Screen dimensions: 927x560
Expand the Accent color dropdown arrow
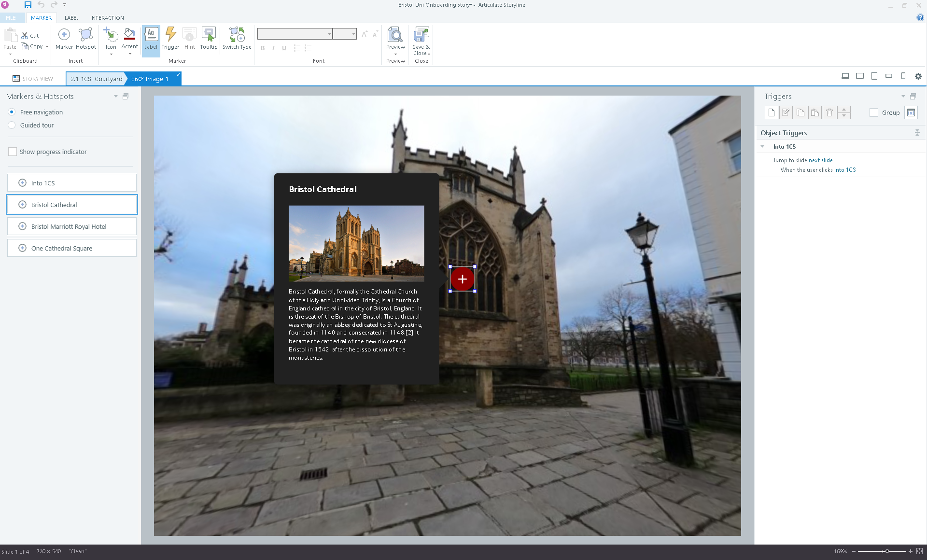click(x=130, y=54)
